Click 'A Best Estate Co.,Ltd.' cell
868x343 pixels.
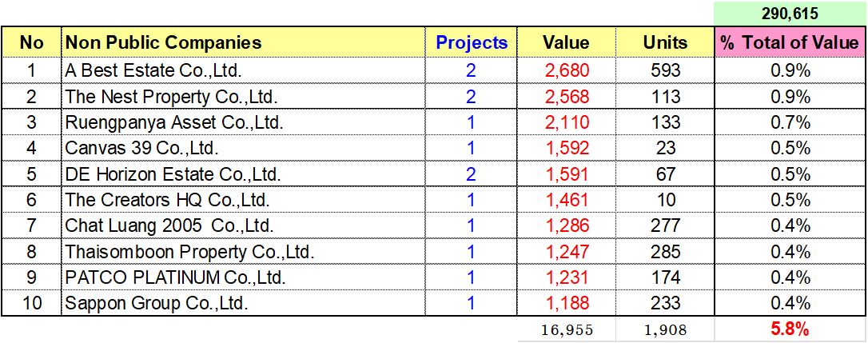pyautogui.click(x=153, y=71)
